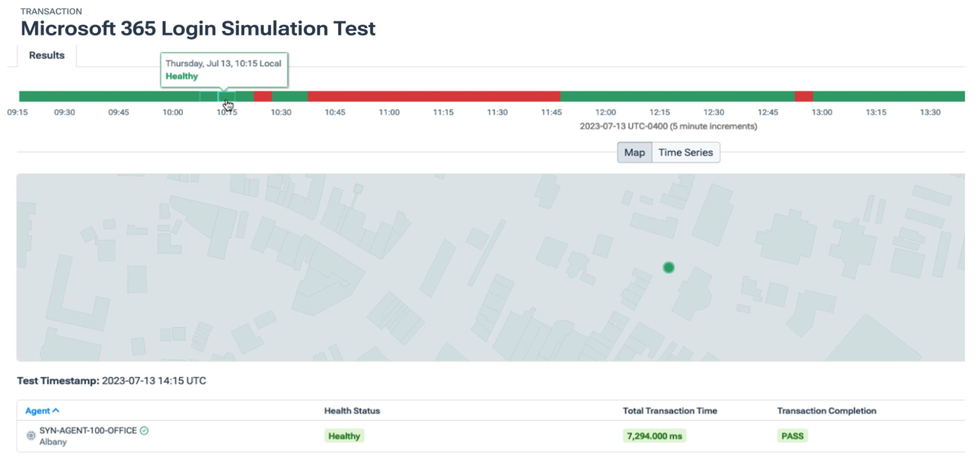The image size is (980, 465).
Task: Click the Test Timestamp 2023-07-13 14:15 UTC text
Action: tap(112, 381)
